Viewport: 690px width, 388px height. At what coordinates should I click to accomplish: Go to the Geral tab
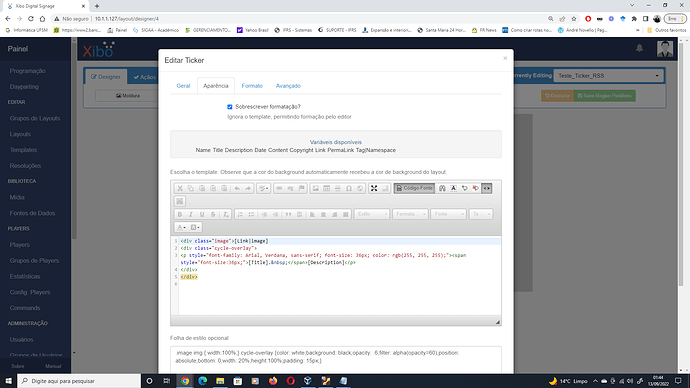click(x=183, y=86)
